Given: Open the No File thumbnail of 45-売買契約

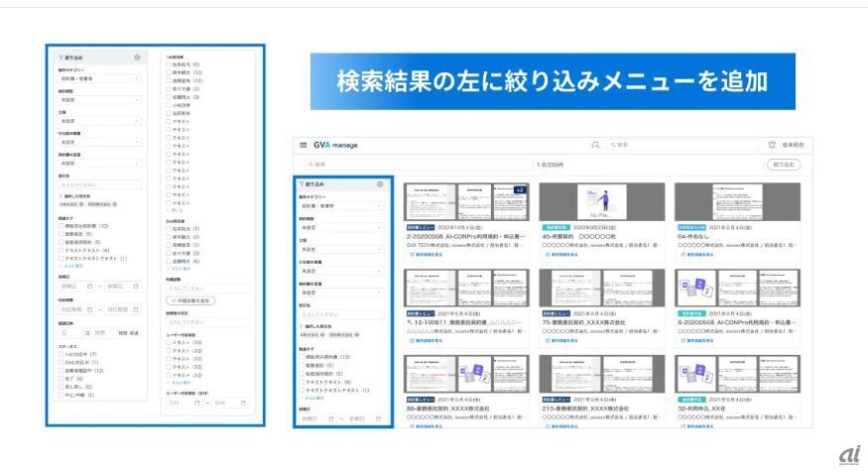Looking at the screenshot, I should point(602,202).
